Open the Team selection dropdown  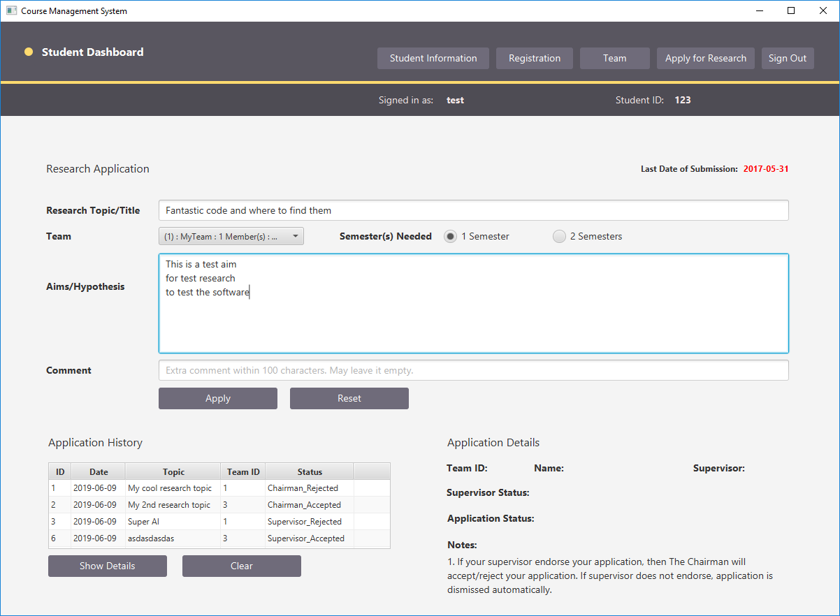(231, 237)
